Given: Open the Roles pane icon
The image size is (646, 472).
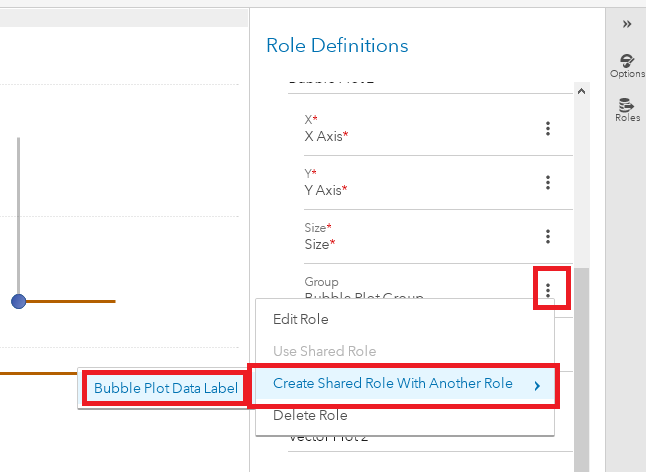Looking at the screenshot, I should 627,110.
